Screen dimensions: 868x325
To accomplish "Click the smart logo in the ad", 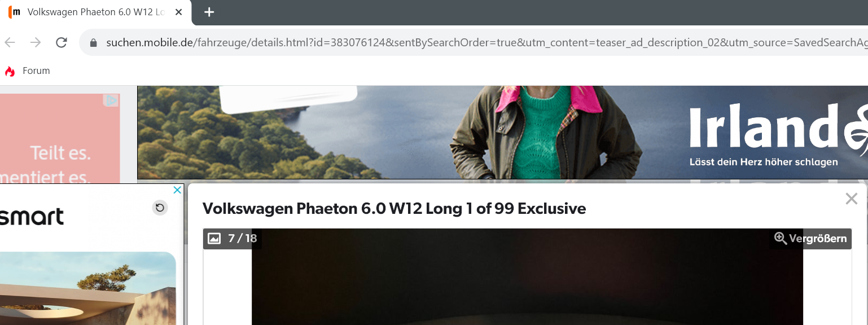I will [32, 217].
